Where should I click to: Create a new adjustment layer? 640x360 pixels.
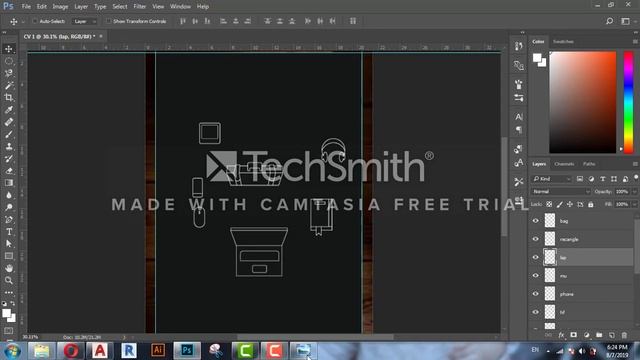point(587,335)
